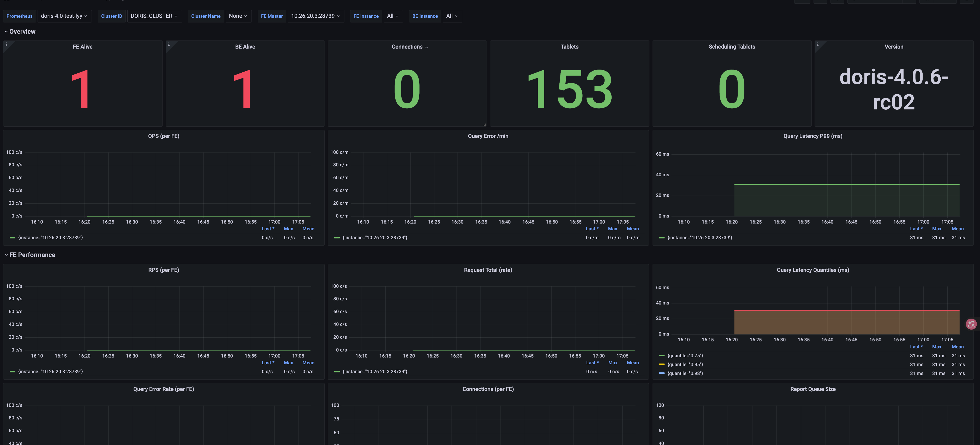Show Version panel info icon

(x=817, y=44)
